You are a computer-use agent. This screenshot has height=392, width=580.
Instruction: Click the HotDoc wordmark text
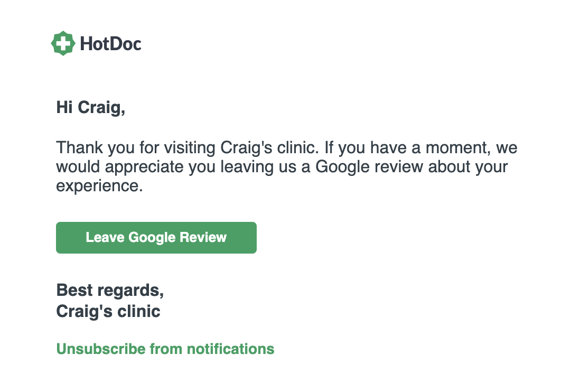[110, 44]
